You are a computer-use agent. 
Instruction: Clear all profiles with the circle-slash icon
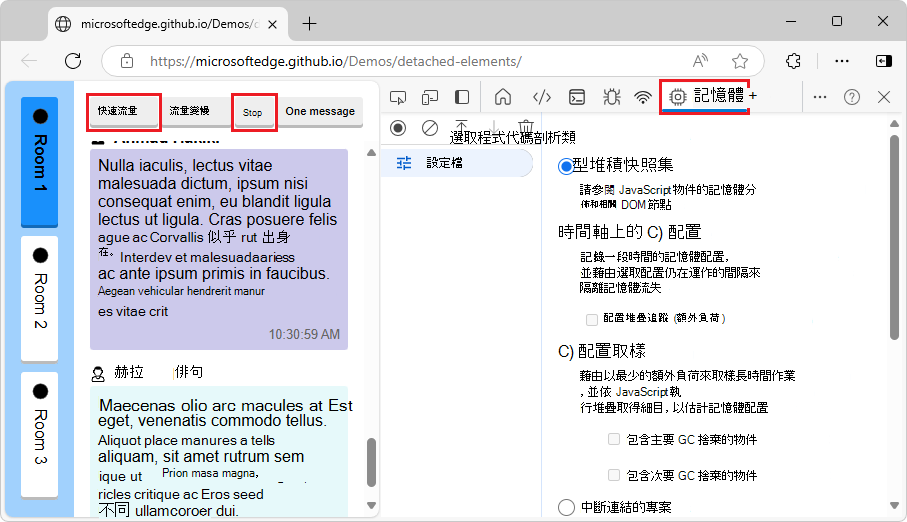pyautogui.click(x=430, y=127)
